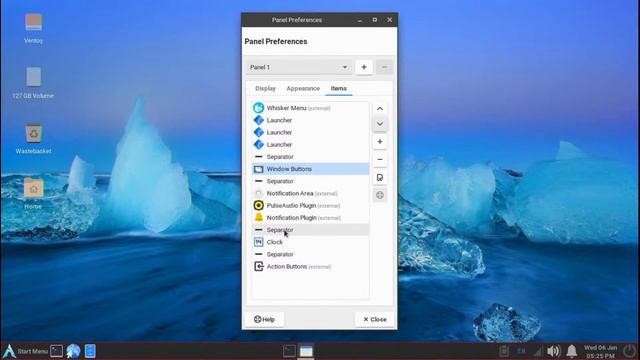
Task: Click the keyboard layout indicator in the tray
Action: click(x=522, y=351)
